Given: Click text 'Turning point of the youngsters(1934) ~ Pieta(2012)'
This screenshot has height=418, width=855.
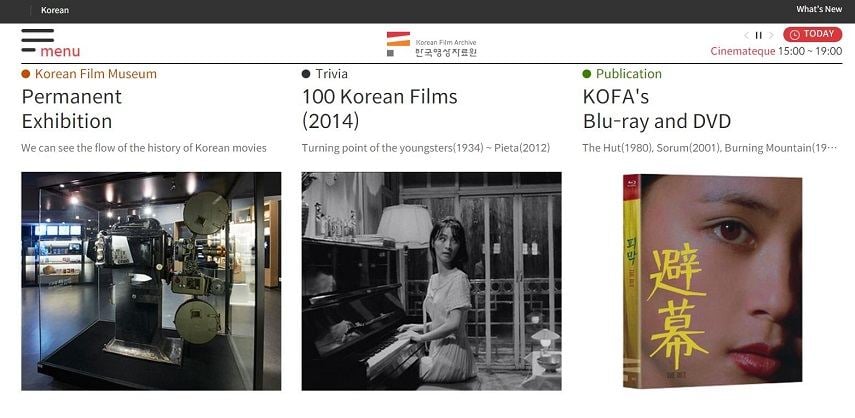Looking at the screenshot, I should pos(426,148).
